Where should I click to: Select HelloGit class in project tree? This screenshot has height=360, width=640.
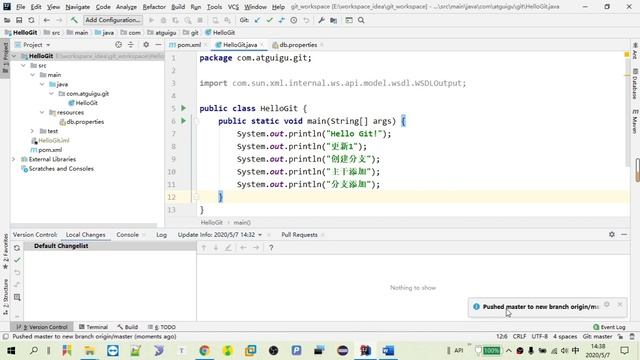[x=83, y=103]
